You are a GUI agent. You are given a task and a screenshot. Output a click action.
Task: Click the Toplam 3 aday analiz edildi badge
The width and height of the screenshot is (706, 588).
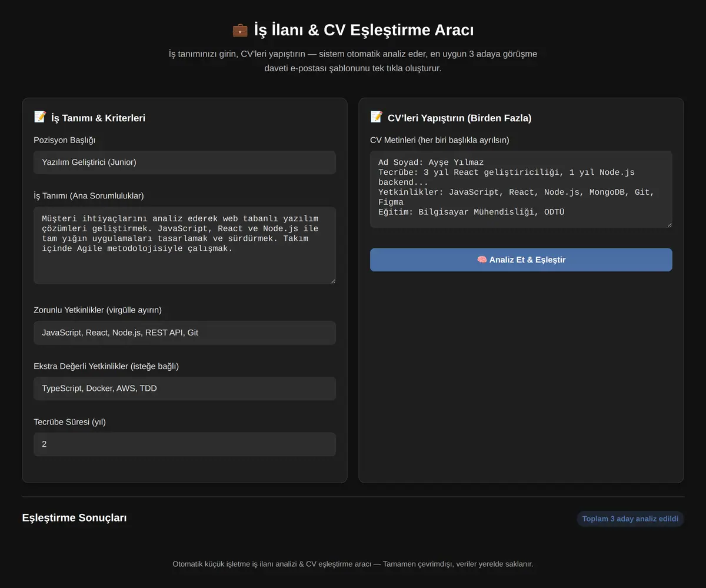(630, 519)
